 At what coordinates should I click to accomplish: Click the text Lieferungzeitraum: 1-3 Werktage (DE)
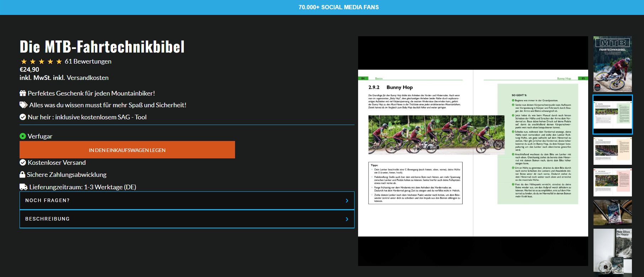(83, 187)
